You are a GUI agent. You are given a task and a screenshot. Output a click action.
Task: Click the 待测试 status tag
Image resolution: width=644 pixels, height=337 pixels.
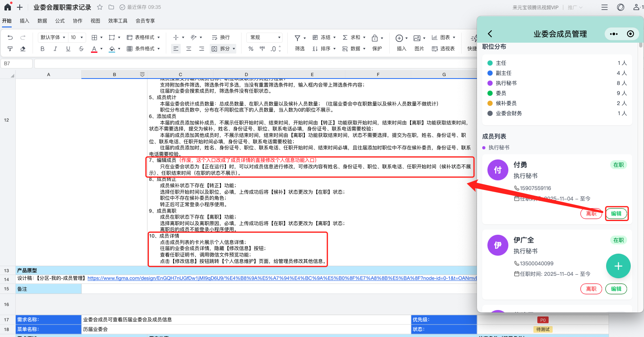[543, 329]
